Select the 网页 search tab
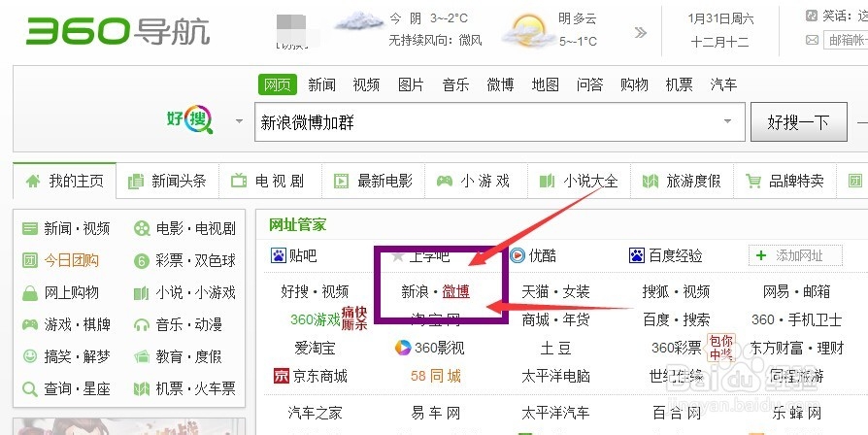868x435 pixels. click(278, 84)
